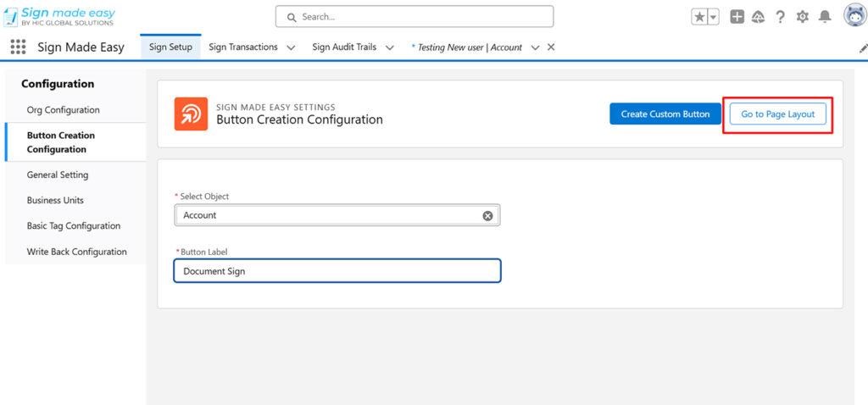This screenshot has height=405, width=868.
Task: Open the global actions plus icon
Action: tap(737, 17)
